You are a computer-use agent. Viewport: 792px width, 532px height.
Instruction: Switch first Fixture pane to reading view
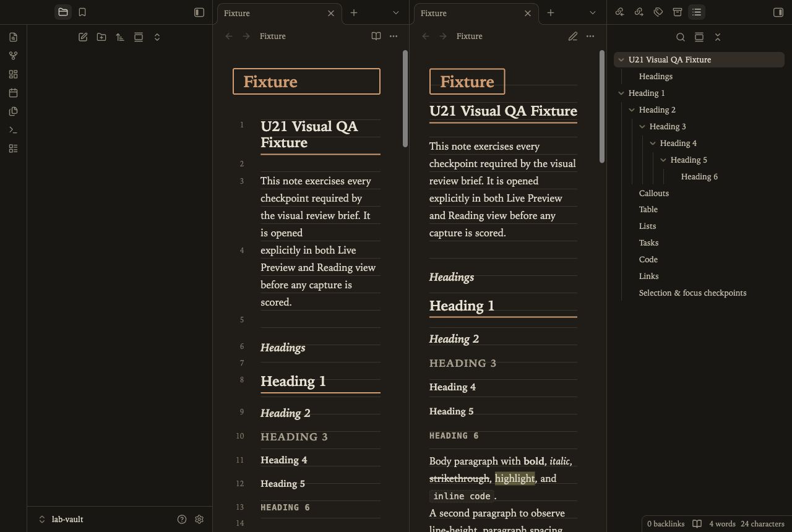[x=376, y=36]
